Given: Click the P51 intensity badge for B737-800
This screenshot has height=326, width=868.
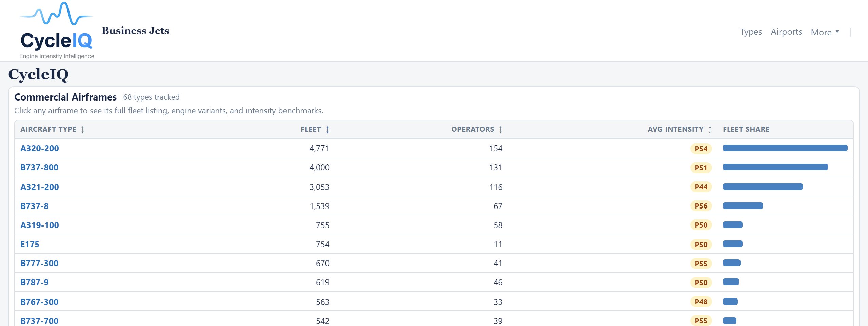Looking at the screenshot, I should click(701, 168).
